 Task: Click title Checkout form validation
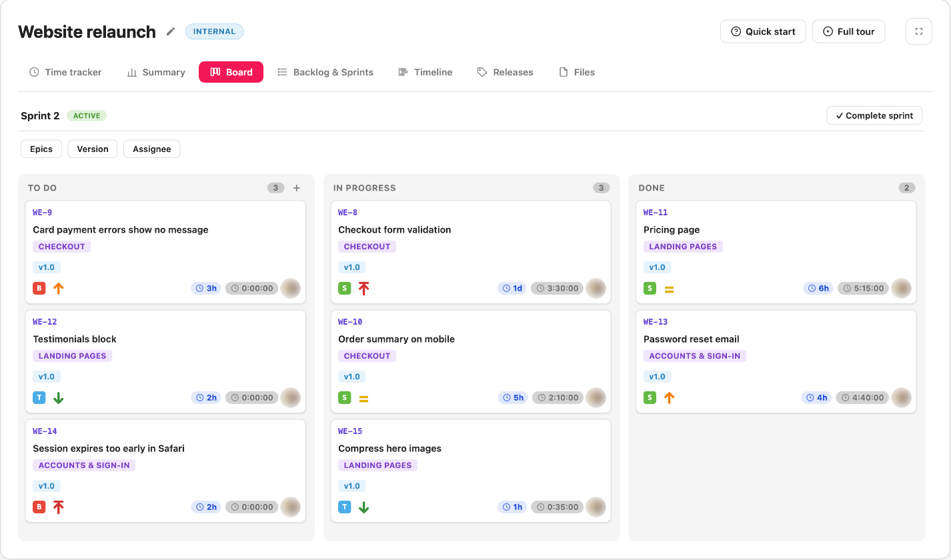[x=395, y=230]
